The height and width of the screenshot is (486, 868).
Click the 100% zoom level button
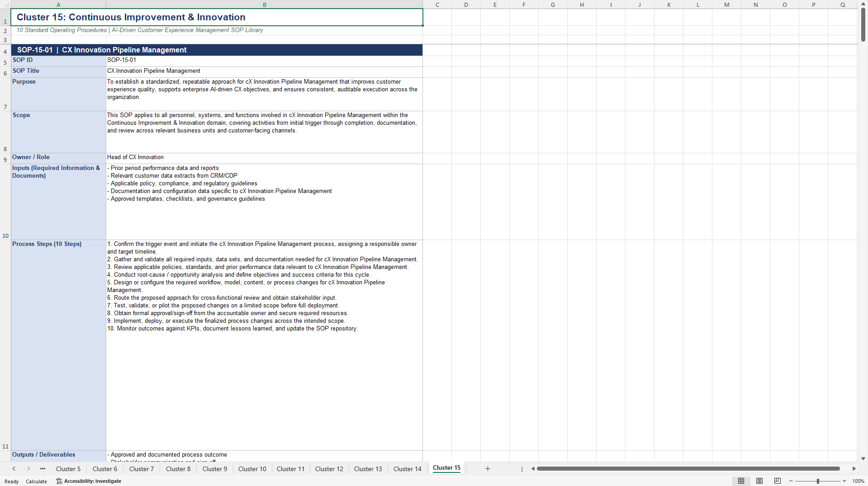pyautogui.click(x=858, y=481)
